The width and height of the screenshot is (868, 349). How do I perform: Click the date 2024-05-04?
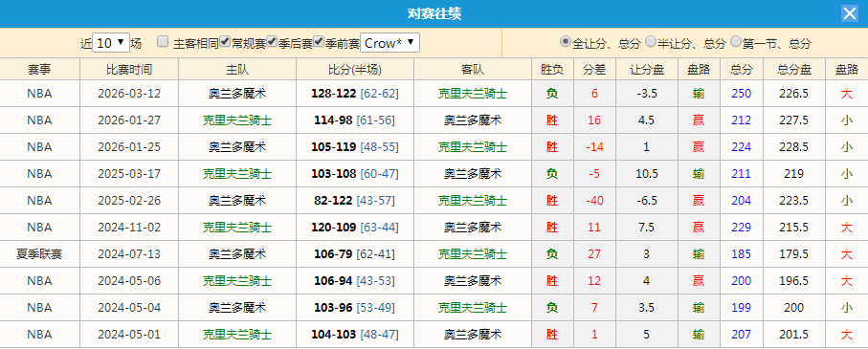(129, 308)
